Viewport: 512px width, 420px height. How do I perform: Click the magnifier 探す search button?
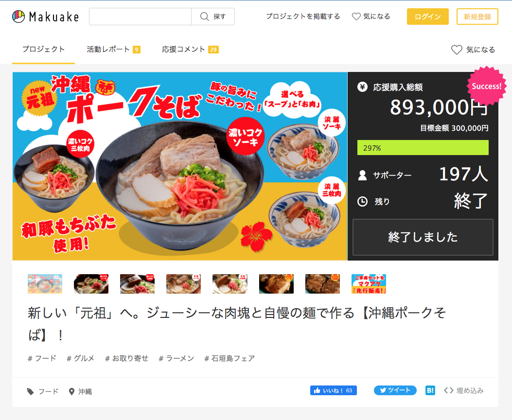[x=213, y=17]
